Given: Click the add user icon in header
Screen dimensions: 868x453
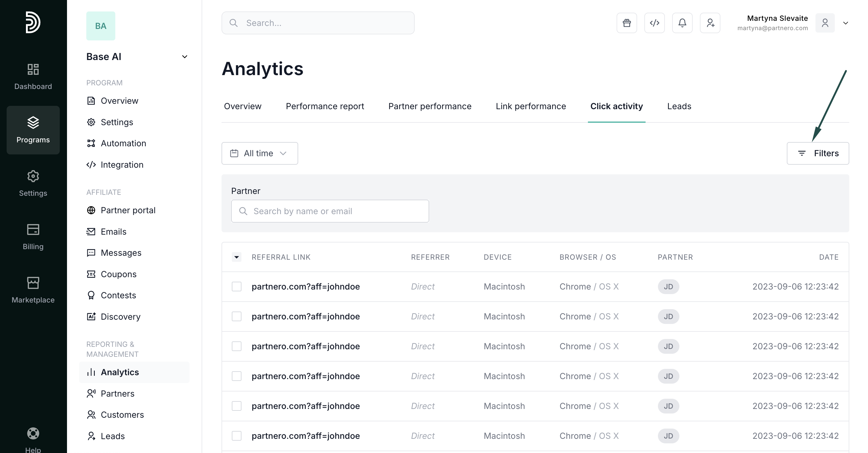Looking at the screenshot, I should (x=710, y=23).
